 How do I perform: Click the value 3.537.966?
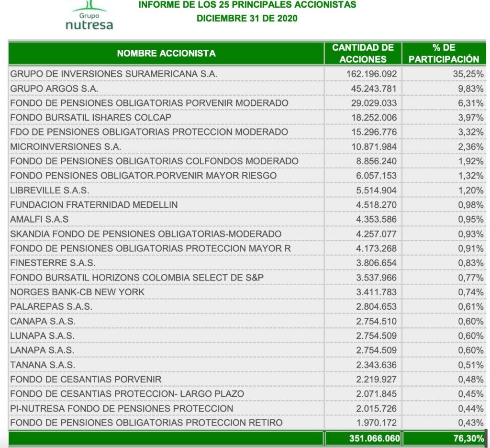pyautogui.click(x=376, y=278)
